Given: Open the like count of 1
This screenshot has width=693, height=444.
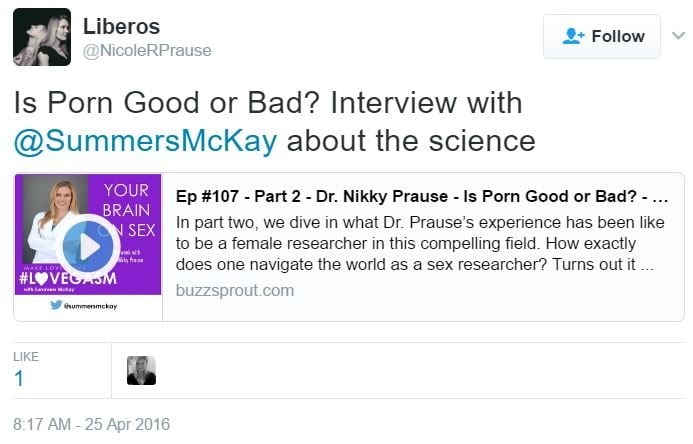Looking at the screenshot, I should click(x=18, y=378).
